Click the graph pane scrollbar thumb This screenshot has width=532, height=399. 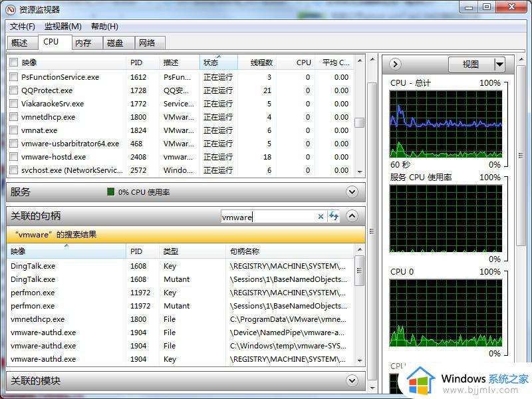click(521, 156)
